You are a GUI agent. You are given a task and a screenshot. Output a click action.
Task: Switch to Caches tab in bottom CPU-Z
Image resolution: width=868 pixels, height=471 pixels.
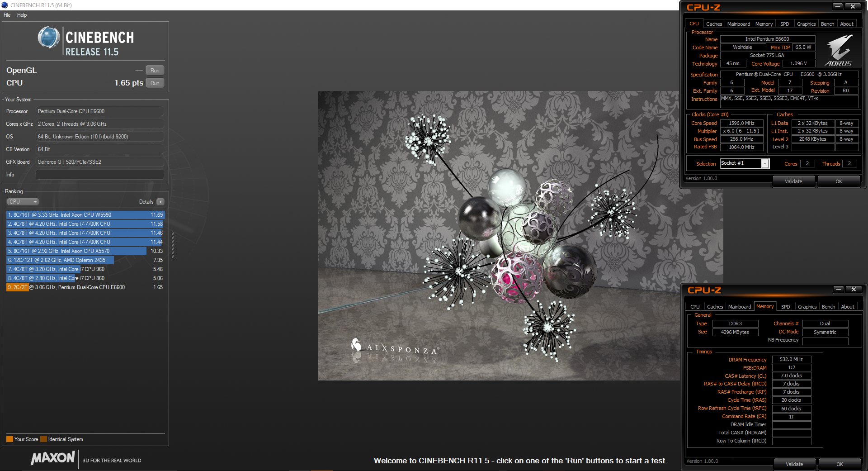(715, 307)
